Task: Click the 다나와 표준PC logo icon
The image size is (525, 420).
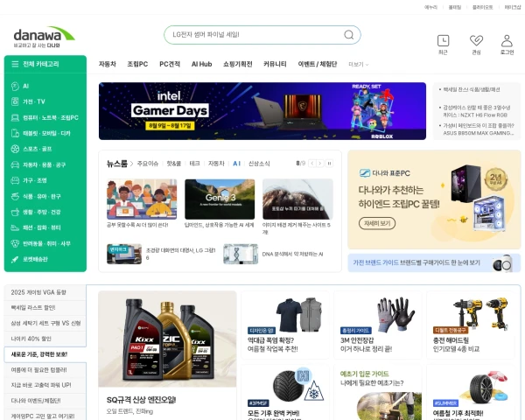Action: [365, 173]
